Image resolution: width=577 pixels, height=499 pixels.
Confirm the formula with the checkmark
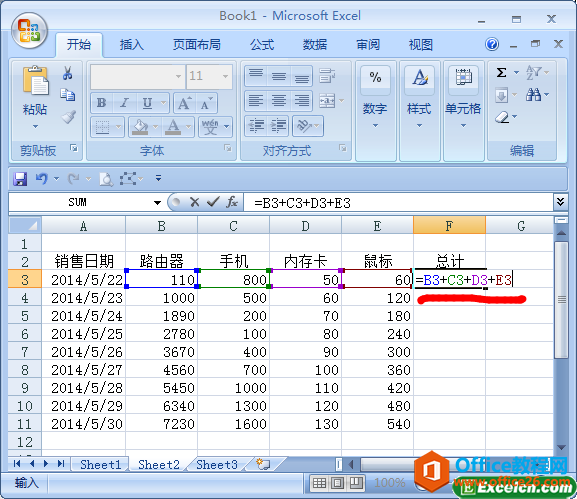(213, 202)
